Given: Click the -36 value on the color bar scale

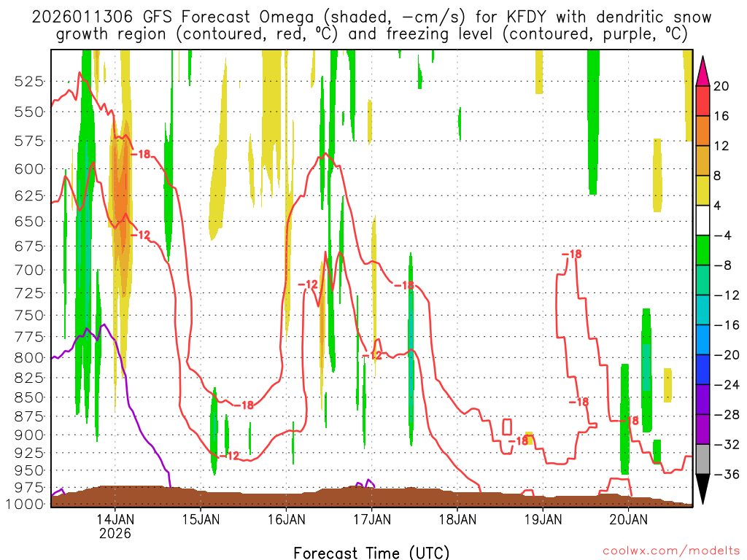Looking at the screenshot, I should coord(726,474).
